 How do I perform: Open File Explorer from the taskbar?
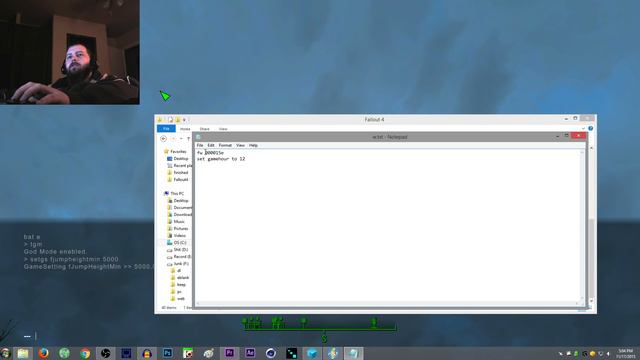23,353
